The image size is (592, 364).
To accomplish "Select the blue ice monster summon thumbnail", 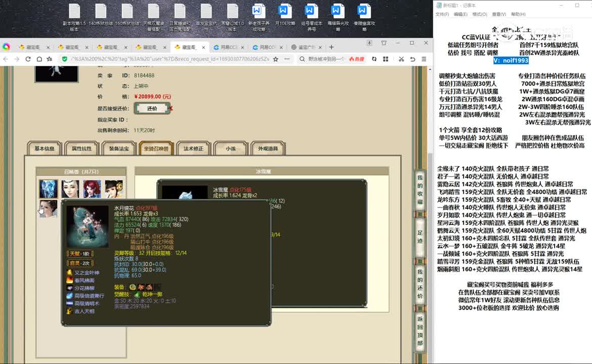I will click(x=49, y=189).
